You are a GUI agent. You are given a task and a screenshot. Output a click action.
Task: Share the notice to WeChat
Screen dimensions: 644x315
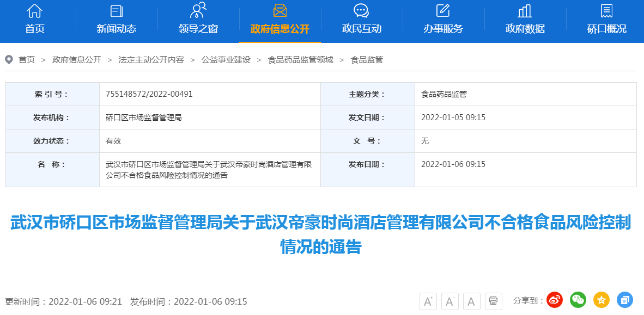578,299
